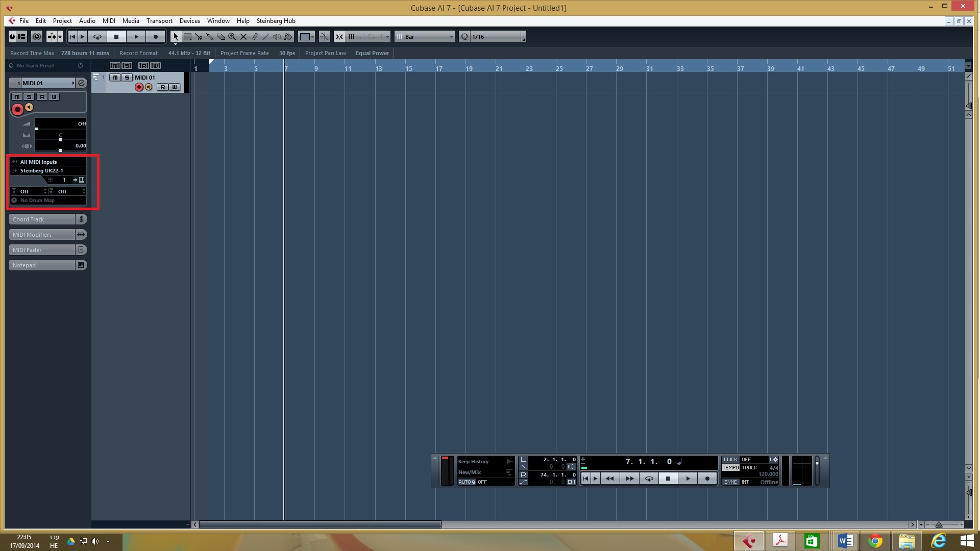Image resolution: width=980 pixels, height=551 pixels.
Task: Open the Devices menu
Action: pyautogui.click(x=189, y=21)
